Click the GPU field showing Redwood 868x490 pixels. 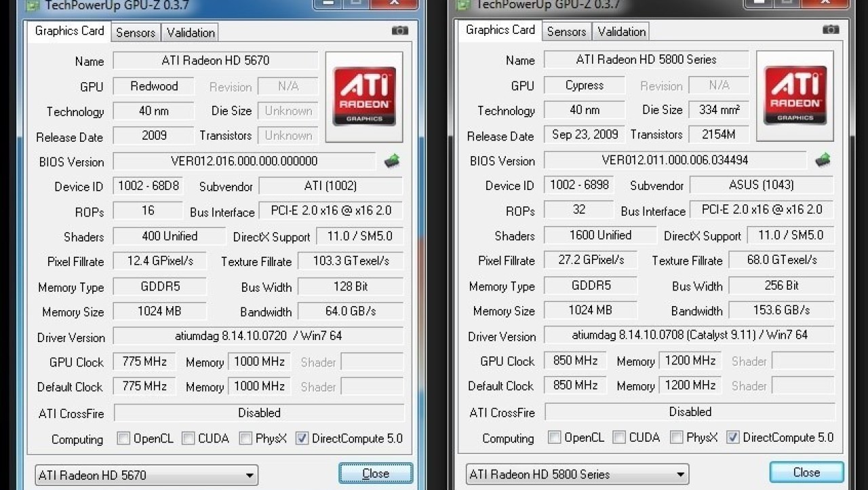(x=154, y=86)
